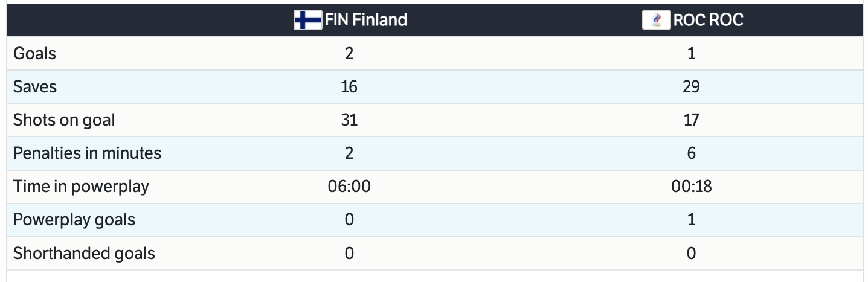868x282 pixels.
Task: Click Finland's powerplay time 06:00
Action: [x=349, y=187]
